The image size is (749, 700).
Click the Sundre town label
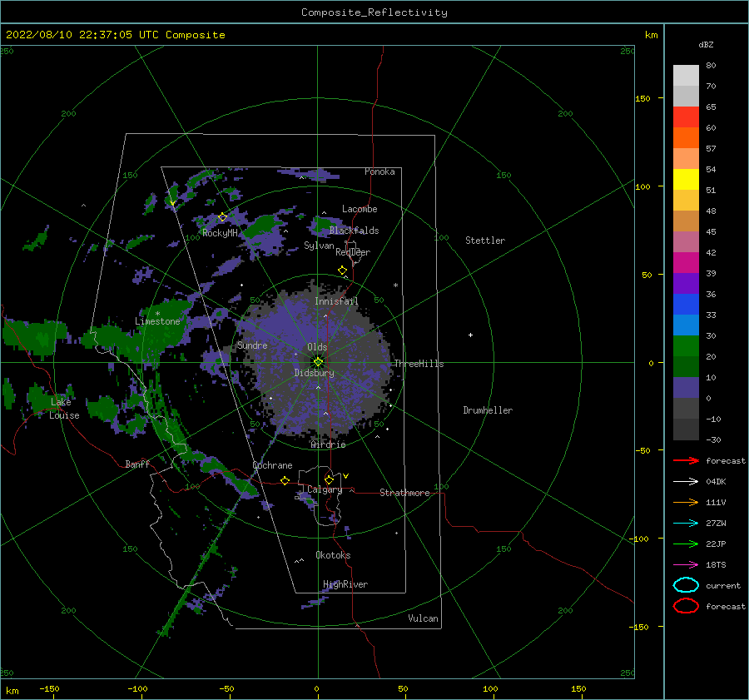(252, 345)
